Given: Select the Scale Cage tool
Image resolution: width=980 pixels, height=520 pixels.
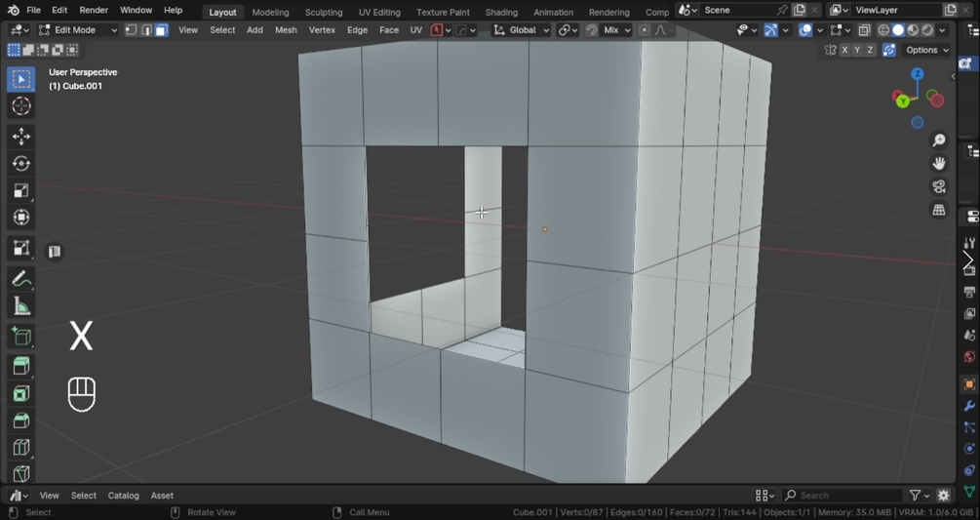Looking at the screenshot, I should coord(21,248).
